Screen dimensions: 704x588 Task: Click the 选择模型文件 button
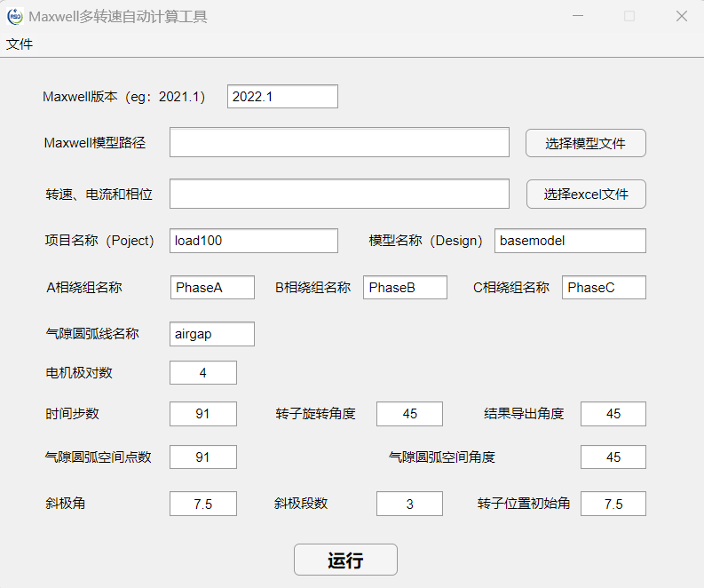point(585,143)
